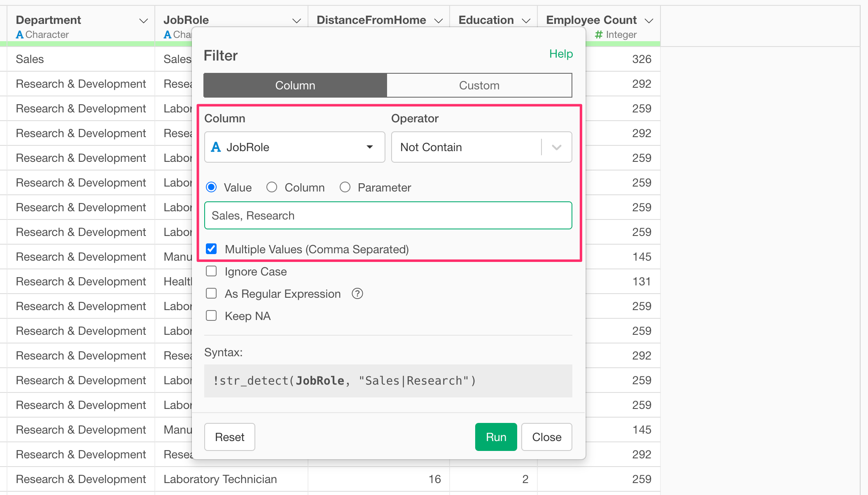Image resolution: width=868 pixels, height=495 pixels.
Task: Open the JobRole column header menu chevron
Action: (296, 21)
